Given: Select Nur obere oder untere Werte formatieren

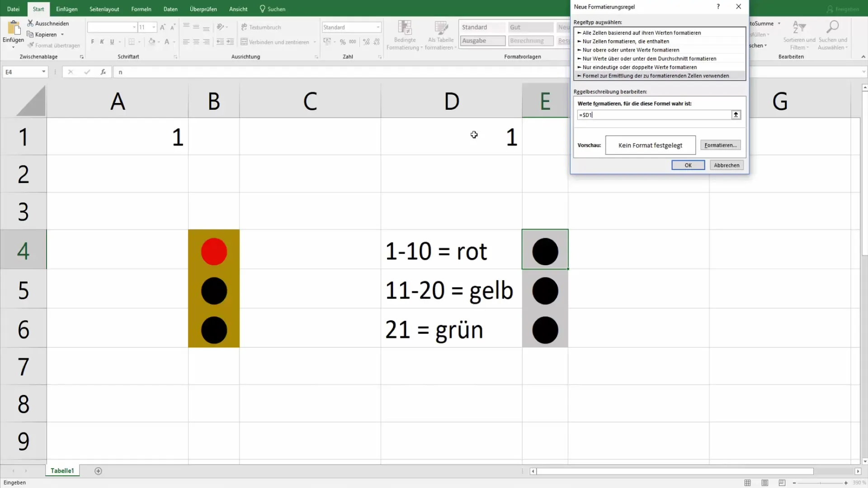Looking at the screenshot, I should 660,50.
